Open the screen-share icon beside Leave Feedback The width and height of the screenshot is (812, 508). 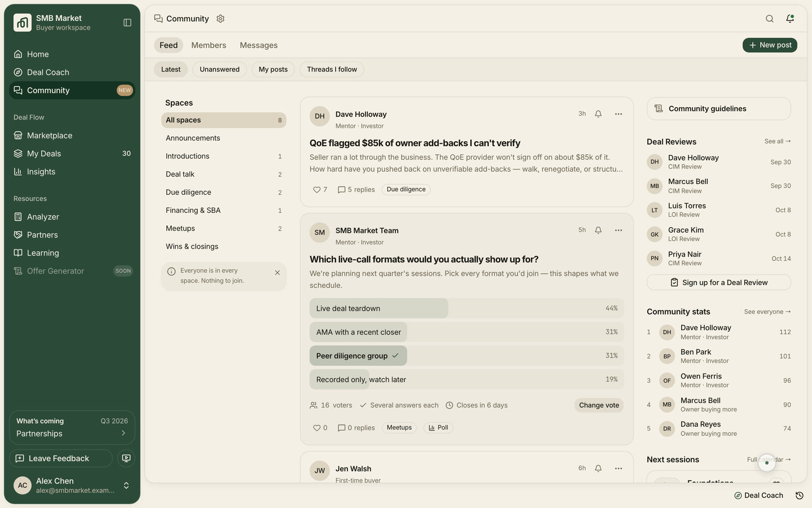point(126,458)
